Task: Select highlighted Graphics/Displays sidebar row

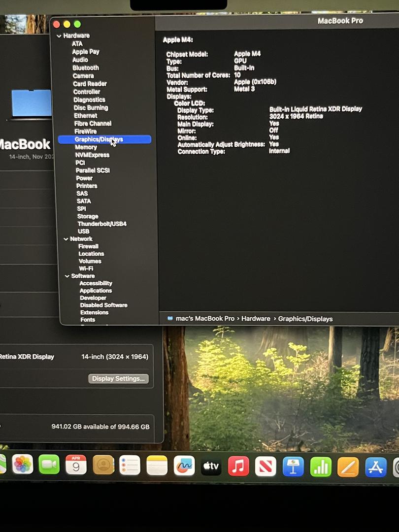Action: pos(104,139)
